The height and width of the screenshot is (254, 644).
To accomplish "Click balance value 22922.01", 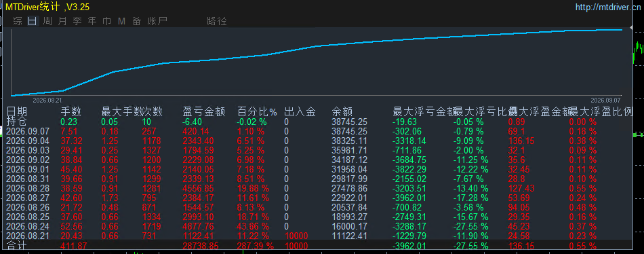I will 350,198.
